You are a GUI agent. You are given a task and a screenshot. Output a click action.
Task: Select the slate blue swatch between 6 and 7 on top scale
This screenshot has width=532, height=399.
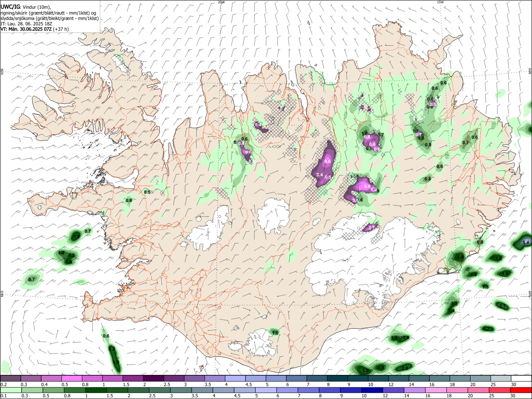[x=296, y=378]
